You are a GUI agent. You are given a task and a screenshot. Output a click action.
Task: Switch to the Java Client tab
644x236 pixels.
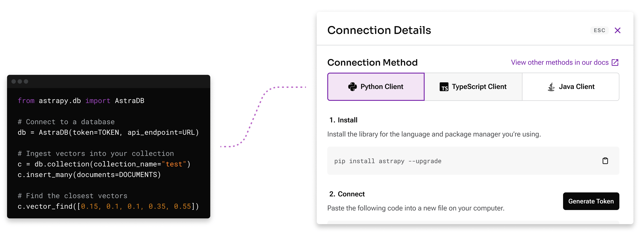point(571,87)
